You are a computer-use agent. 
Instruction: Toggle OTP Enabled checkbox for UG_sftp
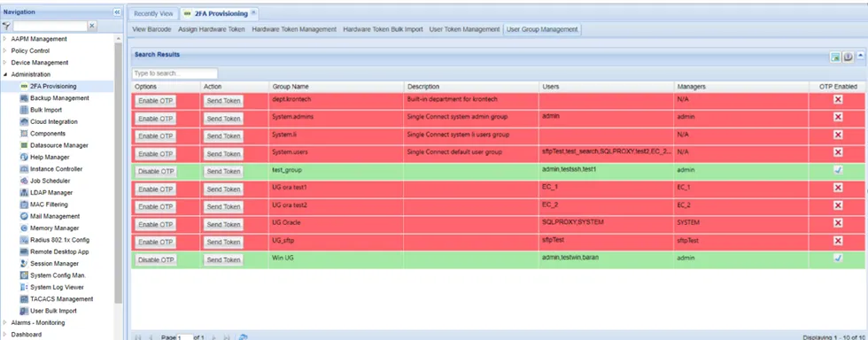(838, 240)
